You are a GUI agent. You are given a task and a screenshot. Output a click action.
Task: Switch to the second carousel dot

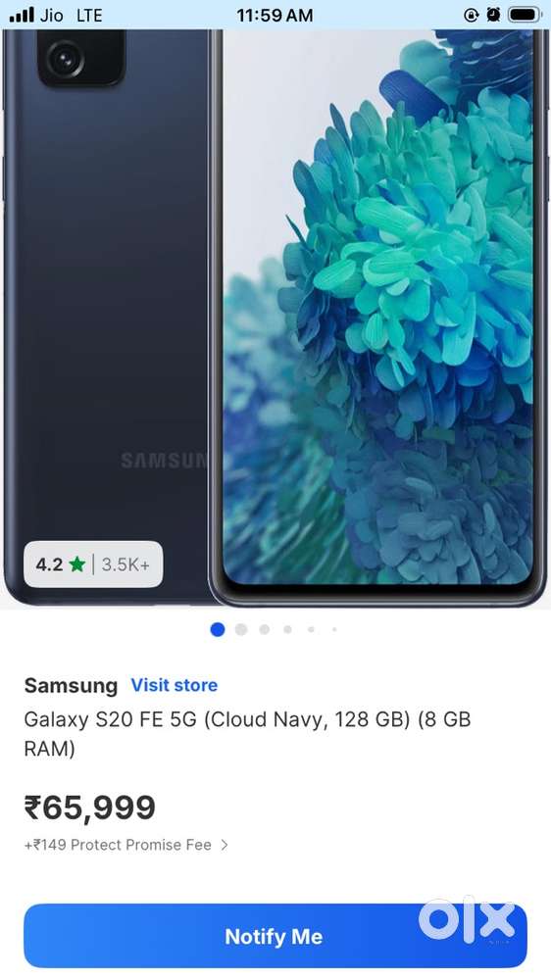pos(241,629)
